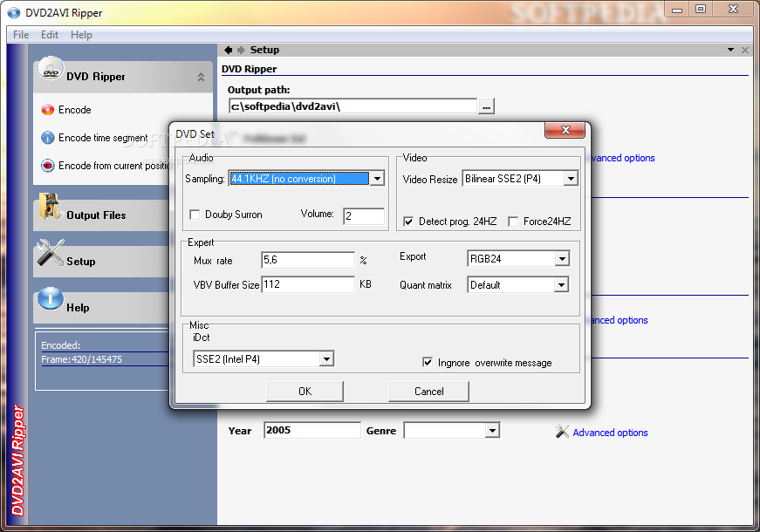The height and width of the screenshot is (532, 760).
Task: Uncheck Ingnore overwrite message checkbox
Action: (428, 363)
